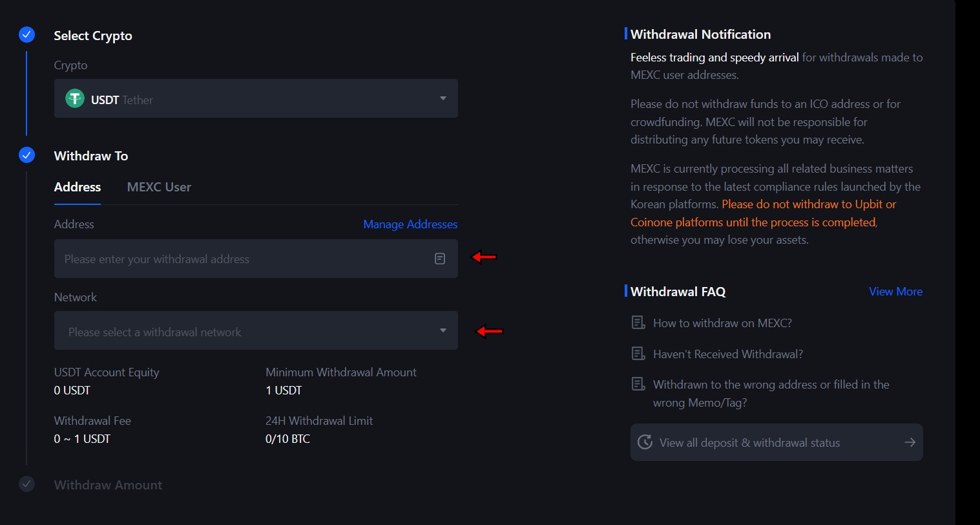
Task: Click the USDT Tether token icon
Action: [74, 98]
